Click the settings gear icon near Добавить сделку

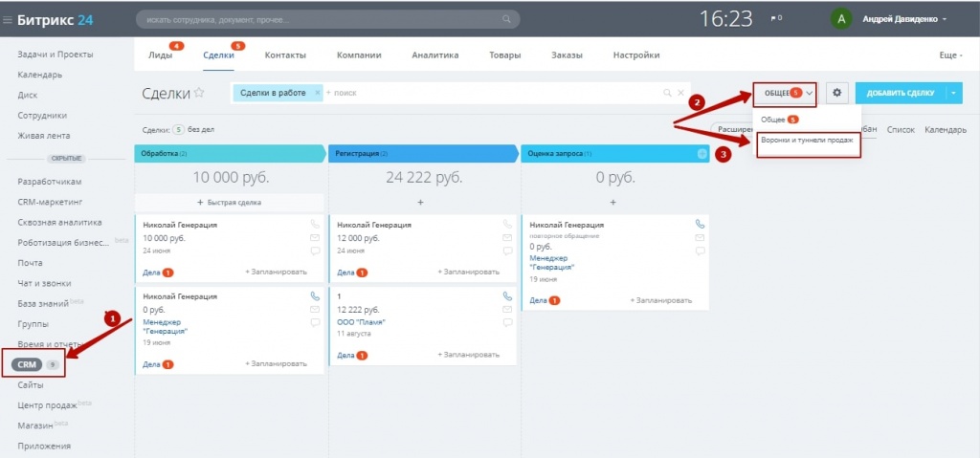click(x=836, y=93)
